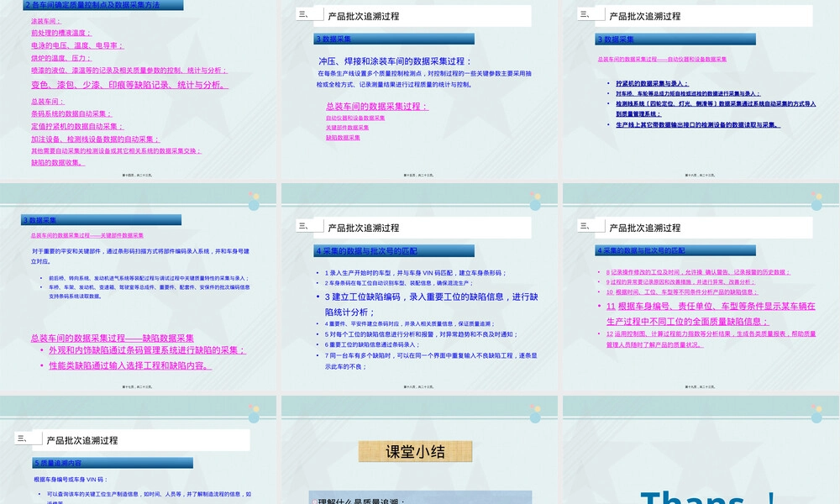Click the 2 各车间确定质量控制点 header bar
The height and width of the screenshot is (504, 840).
click(102, 5)
